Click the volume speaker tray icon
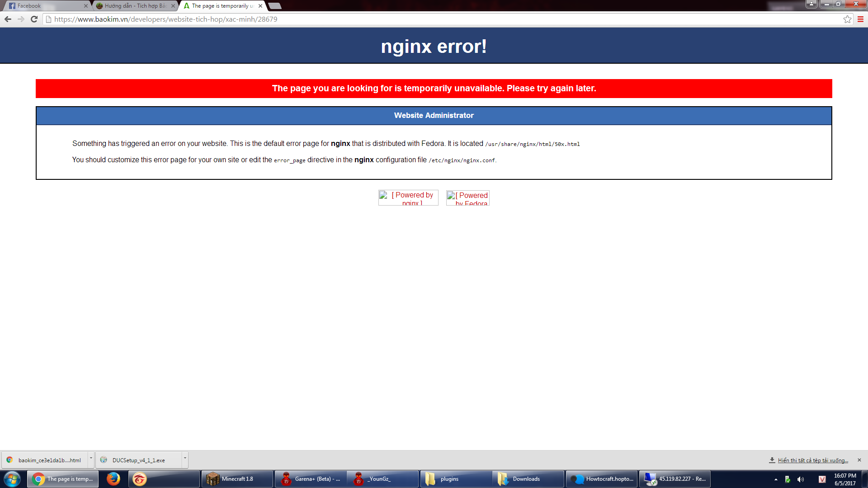 [800, 479]
